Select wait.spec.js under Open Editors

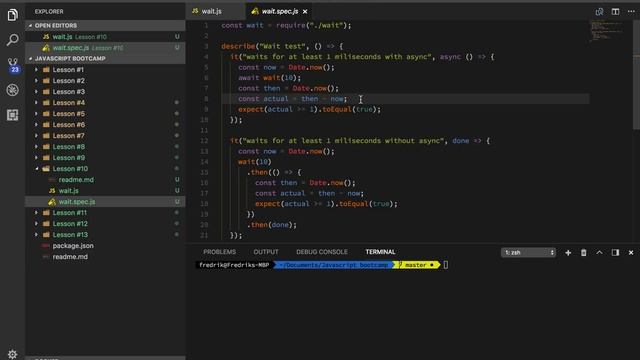[x=105, y=48]
